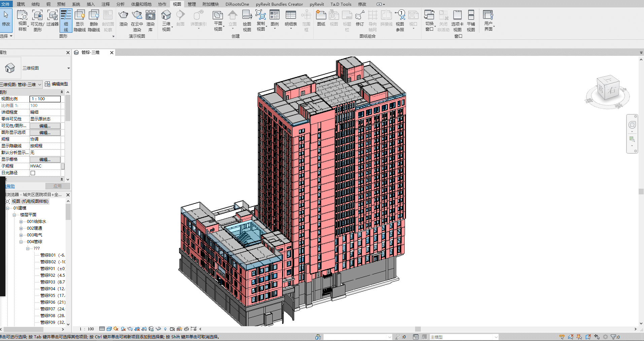Collapse the 004管综 tree node

pos(21,242)
